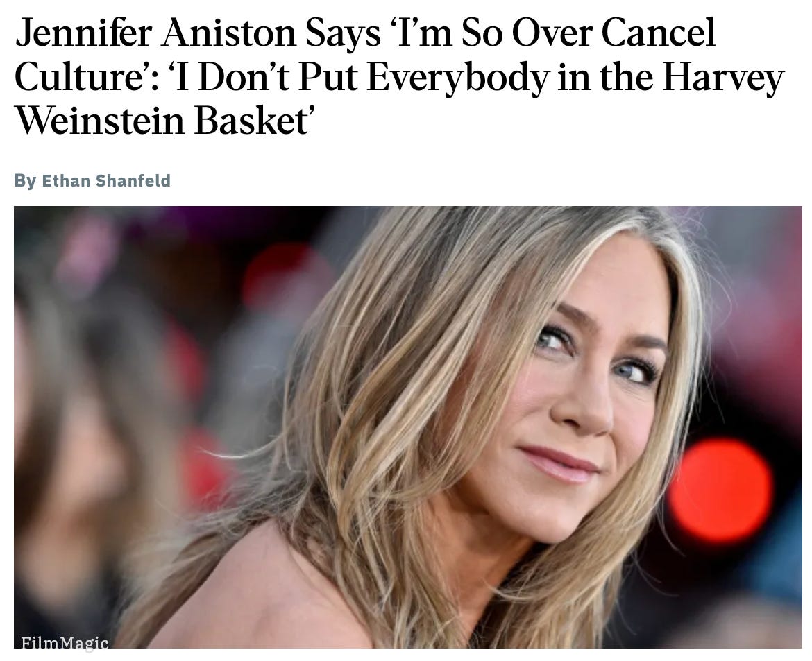This screenshot has height=661, width=812.
Task: Open author Ethan Shanfeld's profile link
Action: pos(105,180)
